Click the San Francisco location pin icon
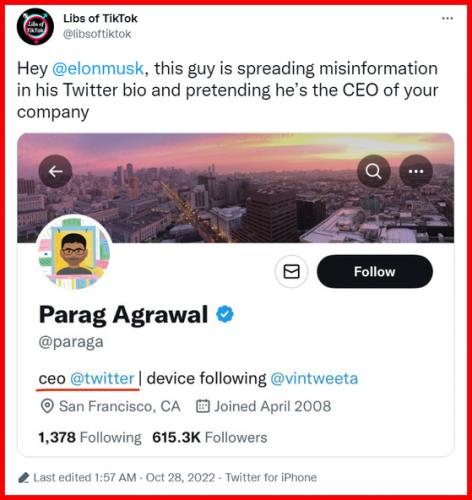472x500 pixels. 47,406
